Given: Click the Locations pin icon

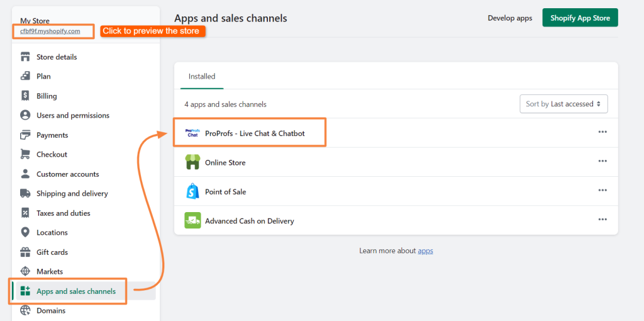Looking at the screenshot, I should tap(25, 232).
